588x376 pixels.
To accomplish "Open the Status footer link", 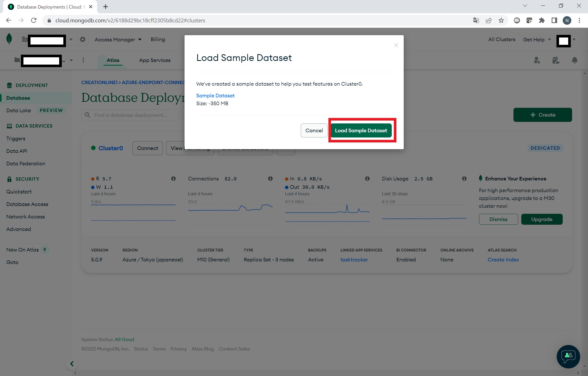I will pyautogui.click(x=141, y=349).
